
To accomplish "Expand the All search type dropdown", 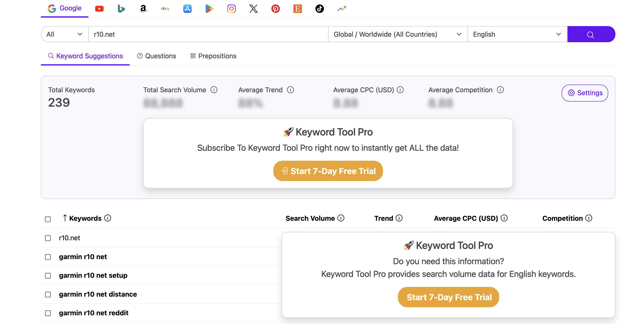I will click(64, 34).
